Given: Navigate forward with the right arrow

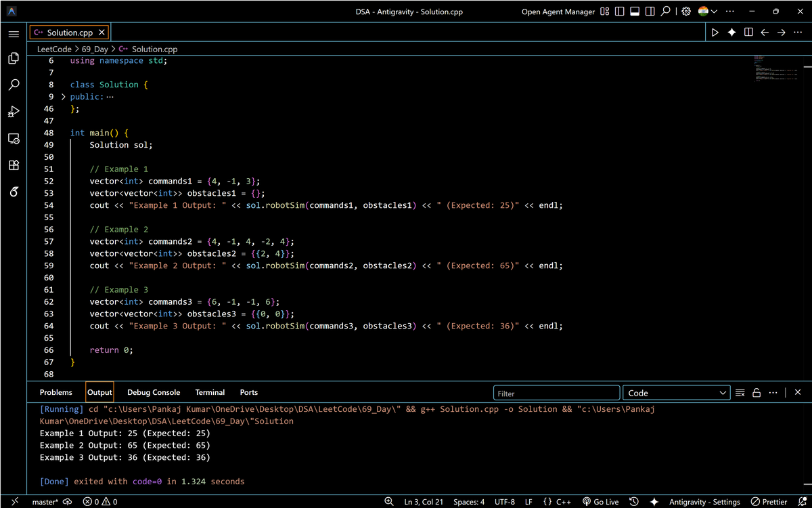Looking at the screenshot, I should click(x=781, y=33).
